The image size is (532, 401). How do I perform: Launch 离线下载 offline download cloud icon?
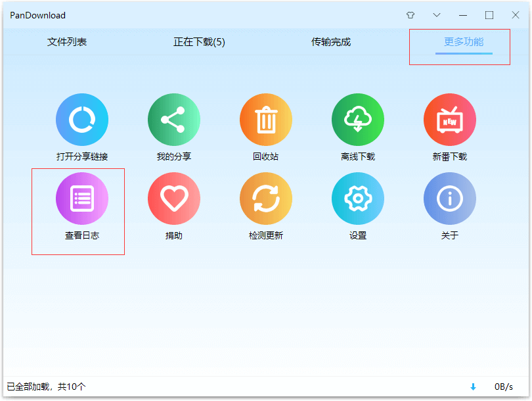[358, 120]
